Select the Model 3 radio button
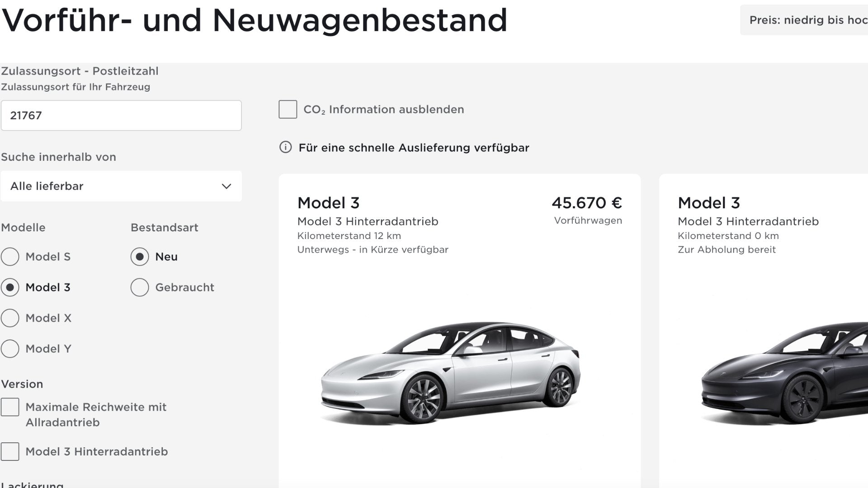Image resolution: width=868 pixels, height=488 pixels. (10, 287)
